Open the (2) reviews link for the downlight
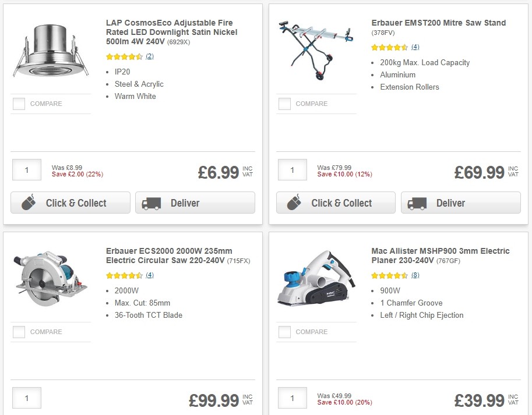Image resolution: width=532 pixels, height=415 pixels. [x=150, y=56]
